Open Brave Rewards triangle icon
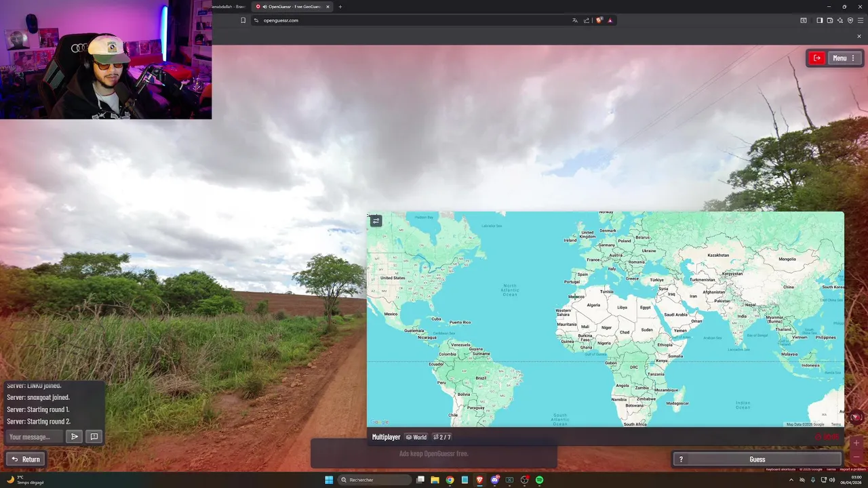Image resolution: width=868 pixels, height=488 pixels. (x=610, y=20)
